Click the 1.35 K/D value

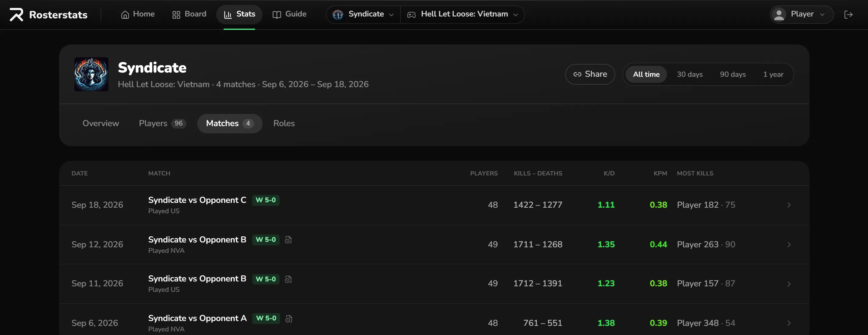click(606, 244)
